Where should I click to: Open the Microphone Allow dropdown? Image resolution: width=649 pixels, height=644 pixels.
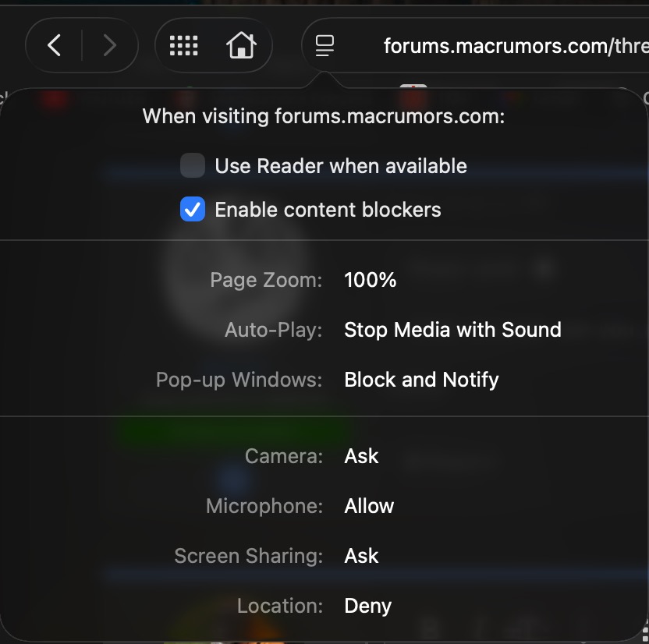(369, 506)
